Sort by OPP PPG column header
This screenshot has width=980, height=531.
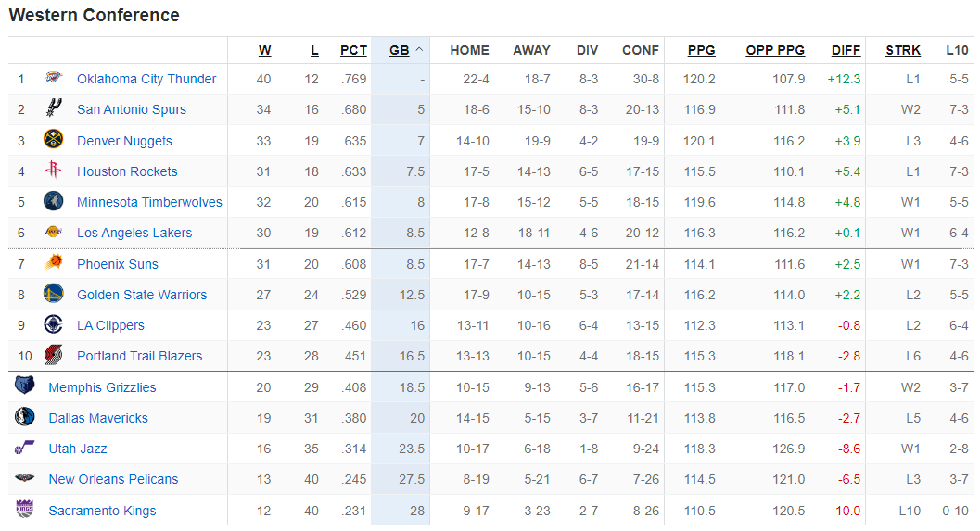[x=775, y=50]
